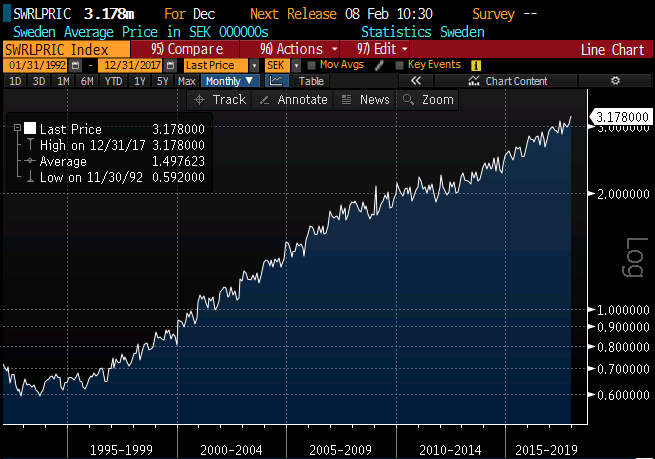
Task: Activate the Track crosshair tool
Action: point(218,100)
